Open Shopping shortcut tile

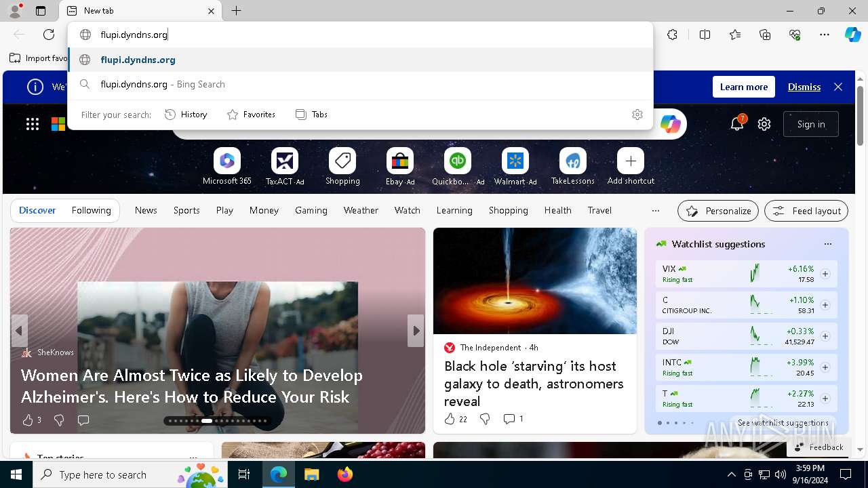342,167
